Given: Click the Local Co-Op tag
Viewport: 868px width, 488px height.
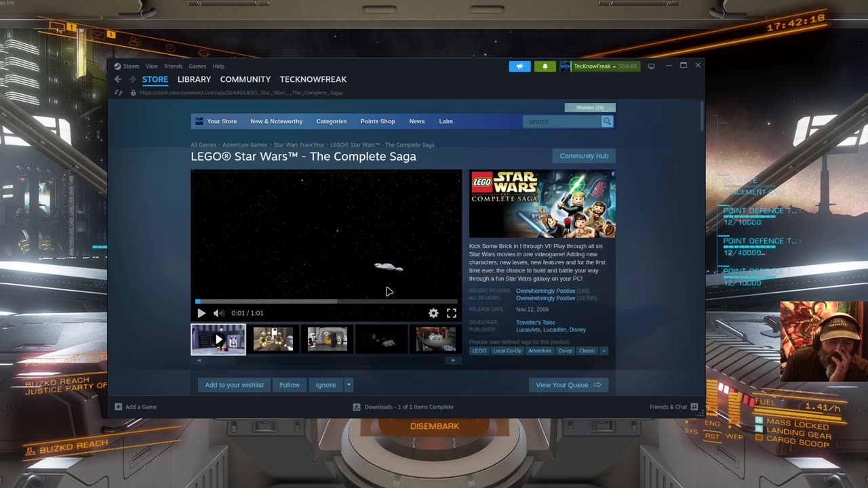Looking at the screenshot, I should coord(507,350).
